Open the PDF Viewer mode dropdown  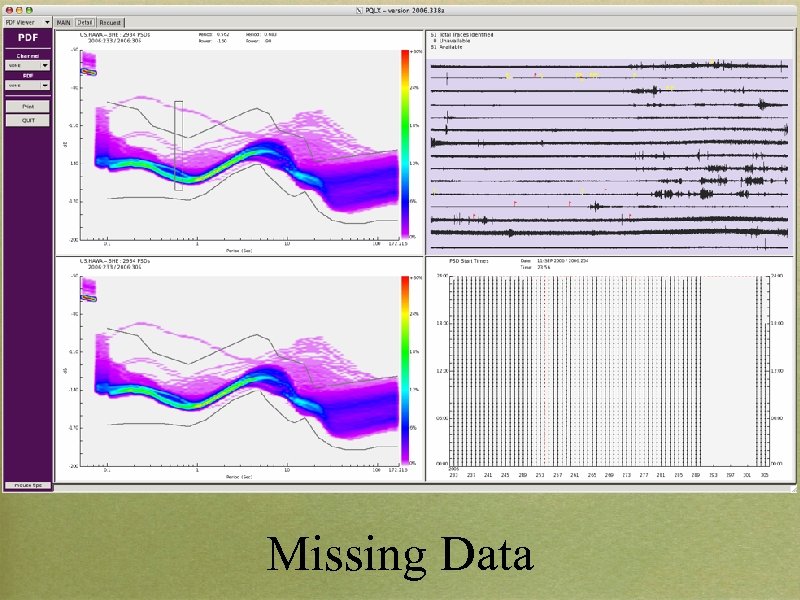tap(28, 21)
